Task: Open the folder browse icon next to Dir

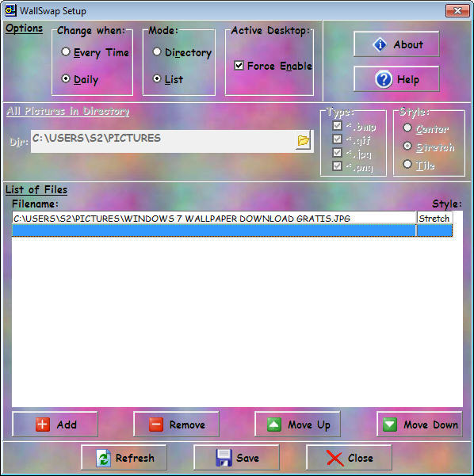Action: (x=304, y=140)
